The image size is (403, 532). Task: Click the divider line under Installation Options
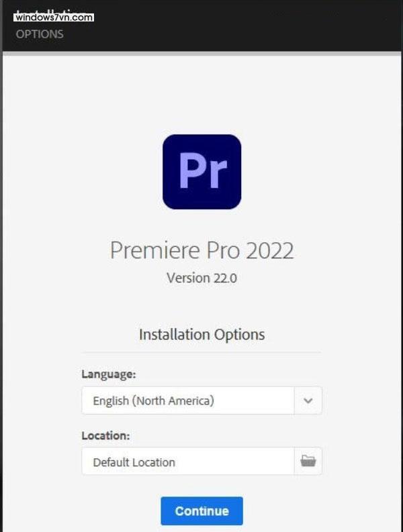pos(201,352)
